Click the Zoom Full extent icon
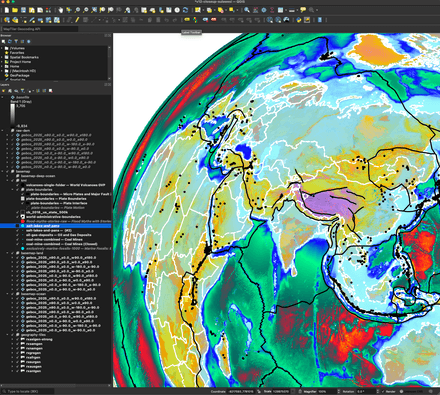This screenshot has width=440, height=395. [x=94, y=10]
